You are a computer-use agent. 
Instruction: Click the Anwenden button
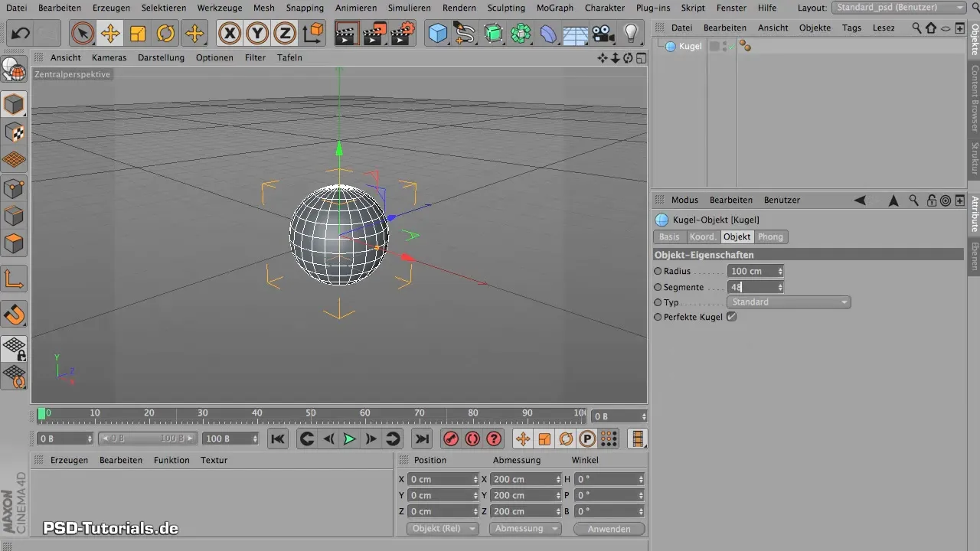point(609,529)
